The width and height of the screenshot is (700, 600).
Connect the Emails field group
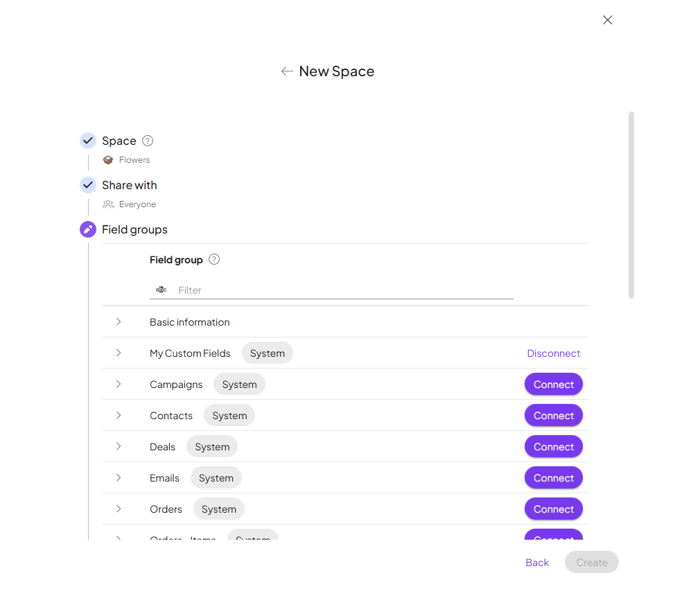coord(553,478)
